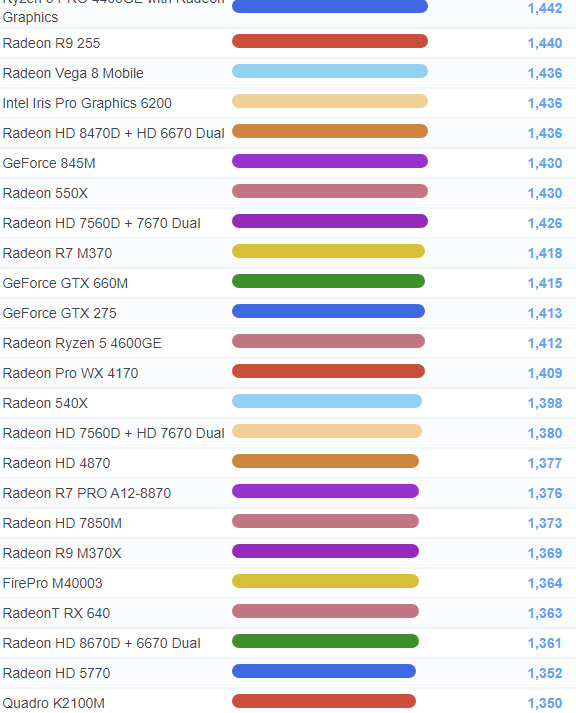
Task: Select Radeon Ryzen 5 4600GE
Action: [82, 343]
